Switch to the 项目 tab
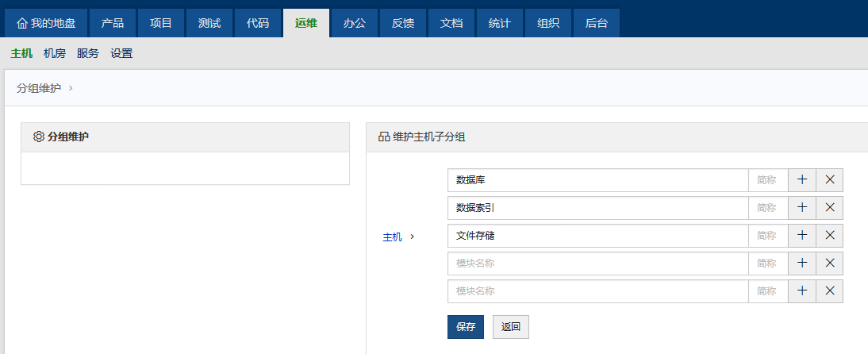Screen dimensions: 868x354 pyautogui.click(x=161, y=23)
